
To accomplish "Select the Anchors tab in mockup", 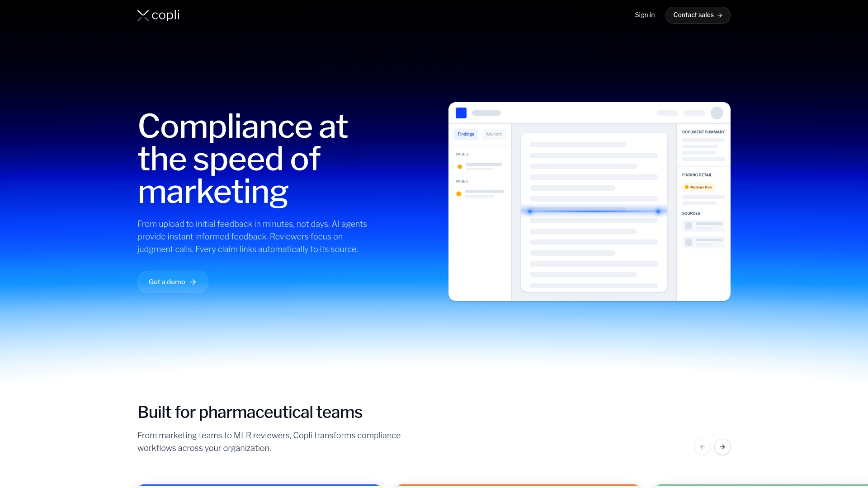I will pyautogui.click(x=494, y=134).
